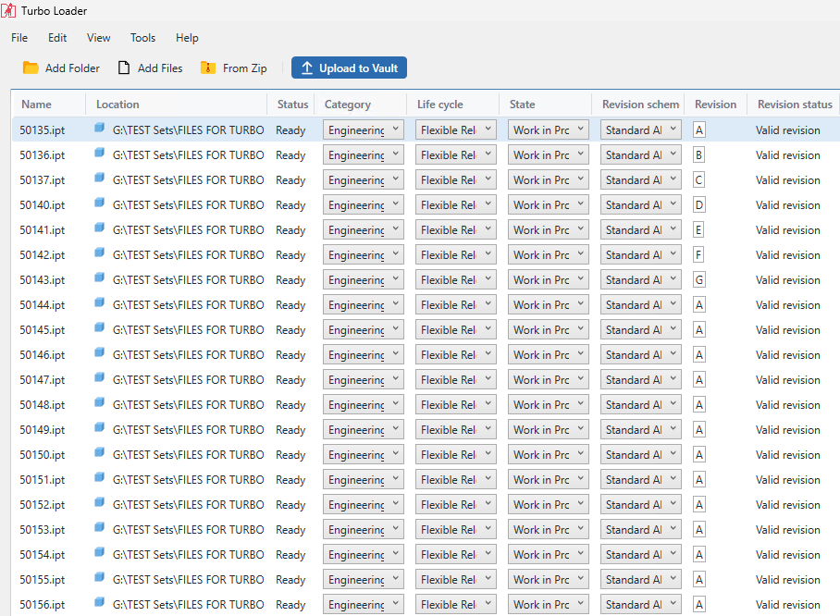Expand the Category dropdown for 50143.ipt

pos(364,279)
